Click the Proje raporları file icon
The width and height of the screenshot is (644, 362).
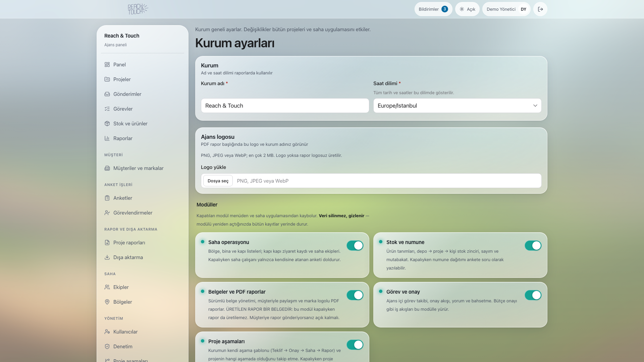[x=107, y=242]
